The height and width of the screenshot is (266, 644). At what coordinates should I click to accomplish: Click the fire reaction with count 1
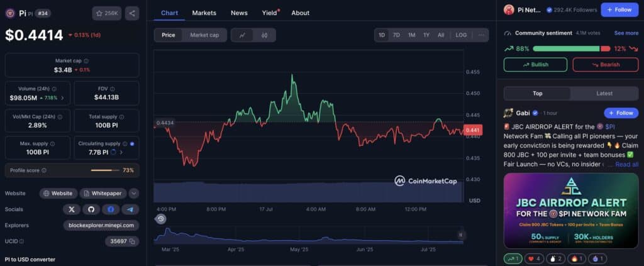pyautogui.click(x=577, y=259)
